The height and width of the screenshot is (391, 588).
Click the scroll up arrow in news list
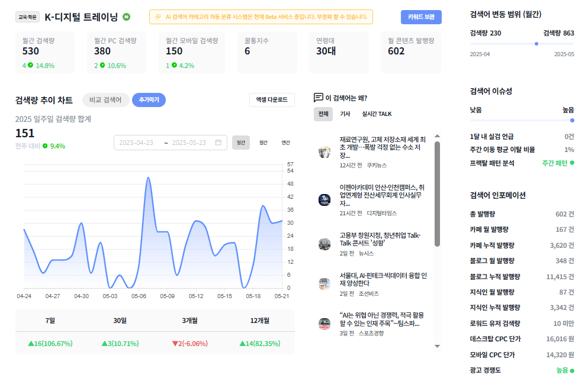[437, 136]
